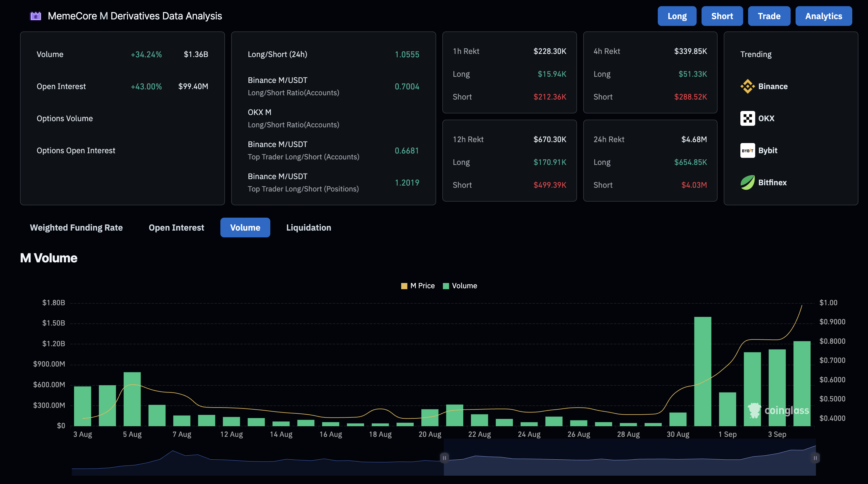868x484 pixels.
Task: Click right handle of chart range selector
Action: (815, 458)
